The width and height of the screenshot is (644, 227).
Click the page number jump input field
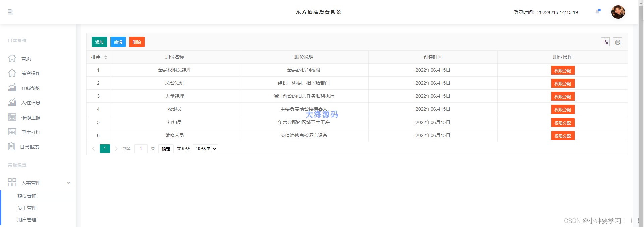pos(141,149)
